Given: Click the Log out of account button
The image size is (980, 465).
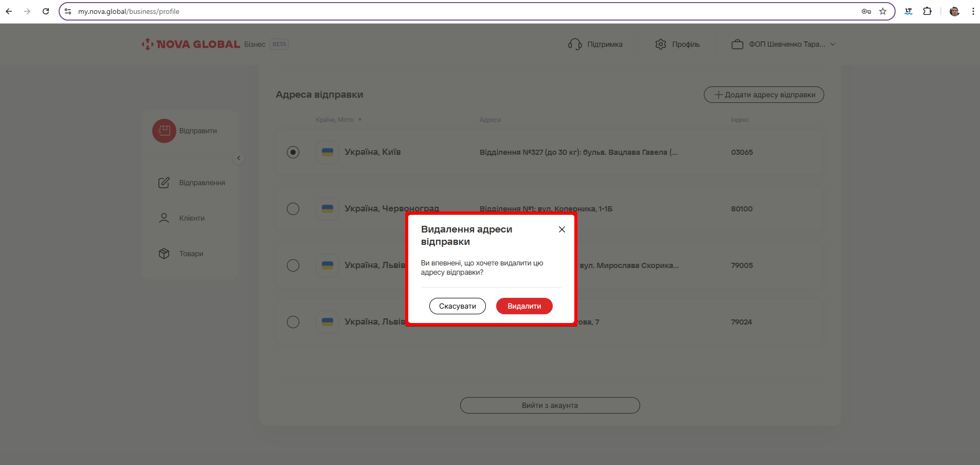Looking at the screenshot, I should [550, 405].
